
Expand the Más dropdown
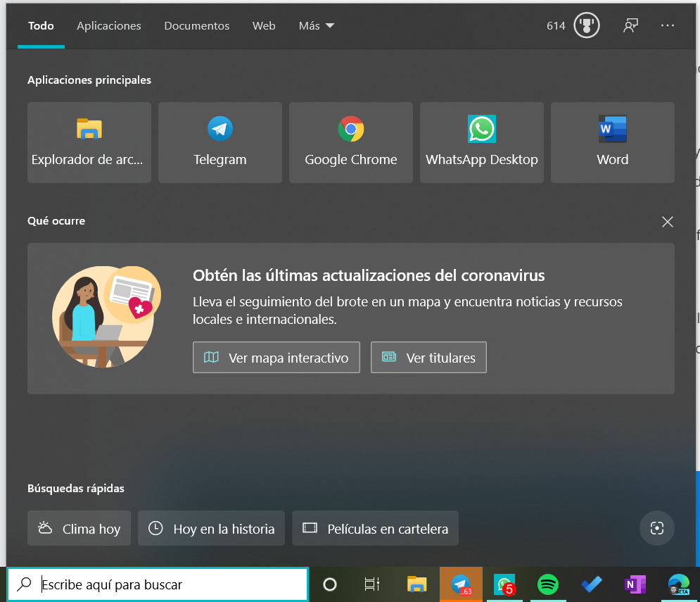(x=317, y=26)
